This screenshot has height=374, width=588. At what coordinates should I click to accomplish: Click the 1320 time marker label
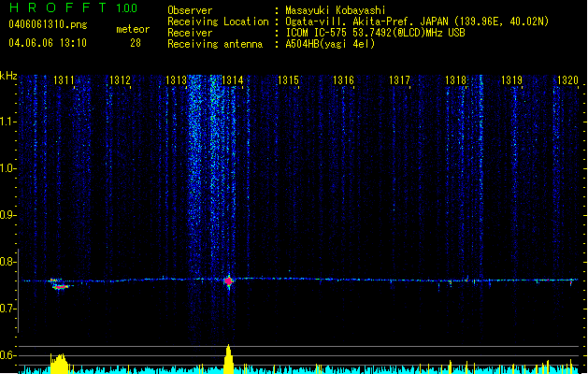click(567, 80)
